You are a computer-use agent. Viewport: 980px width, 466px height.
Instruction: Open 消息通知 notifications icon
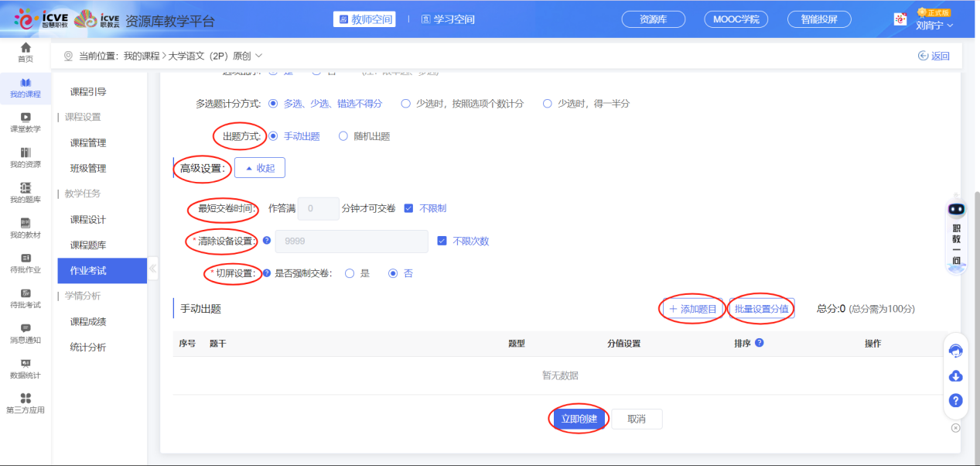[x=26, y=329]
